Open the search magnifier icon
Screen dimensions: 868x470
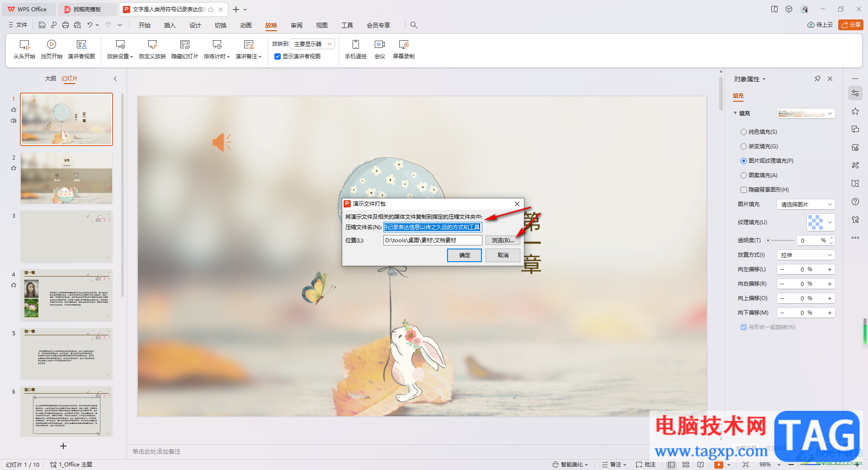(414, 25)
